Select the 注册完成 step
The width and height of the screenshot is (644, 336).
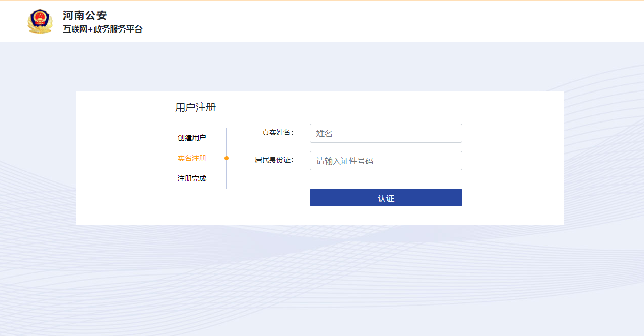pyautogui.click(x=192, y=178)
